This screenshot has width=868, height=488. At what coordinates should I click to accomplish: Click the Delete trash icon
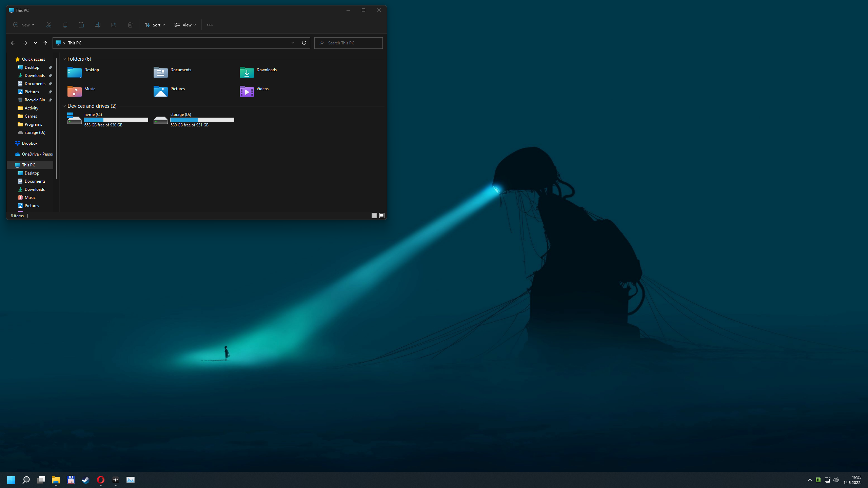[130, 25]
